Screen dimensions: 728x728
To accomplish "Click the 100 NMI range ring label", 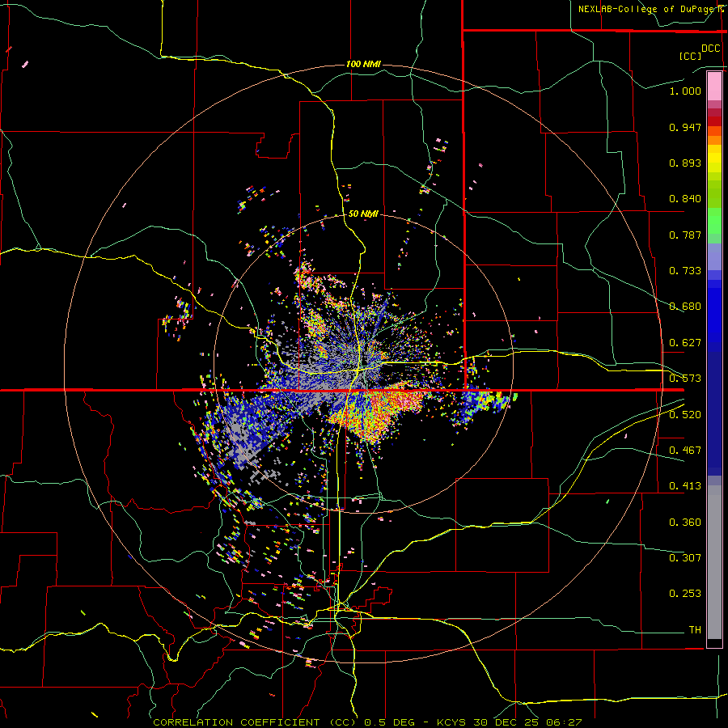I will pyautogui.click(x=363, y=64).
